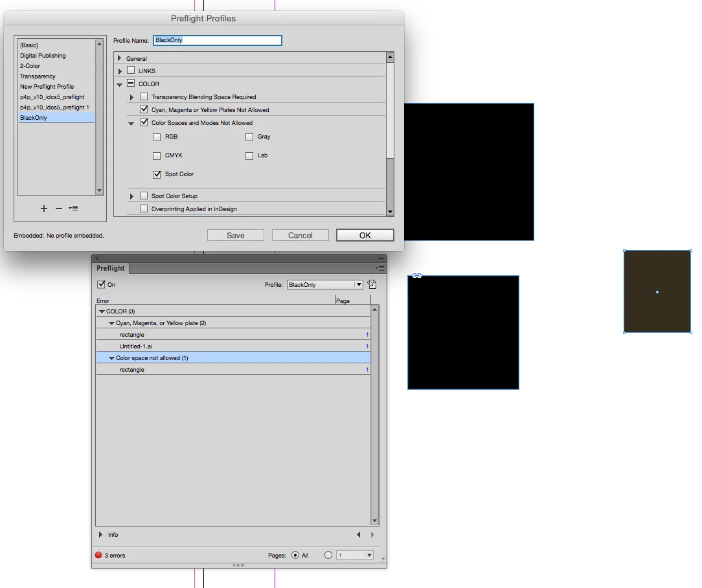Expand the General section
Screen dimensions: 702x588
pyautogui.click(x=120, y=58)
